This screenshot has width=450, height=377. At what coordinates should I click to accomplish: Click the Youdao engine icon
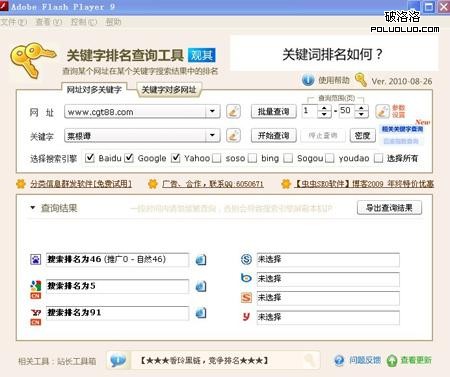(x=246, y=316)
